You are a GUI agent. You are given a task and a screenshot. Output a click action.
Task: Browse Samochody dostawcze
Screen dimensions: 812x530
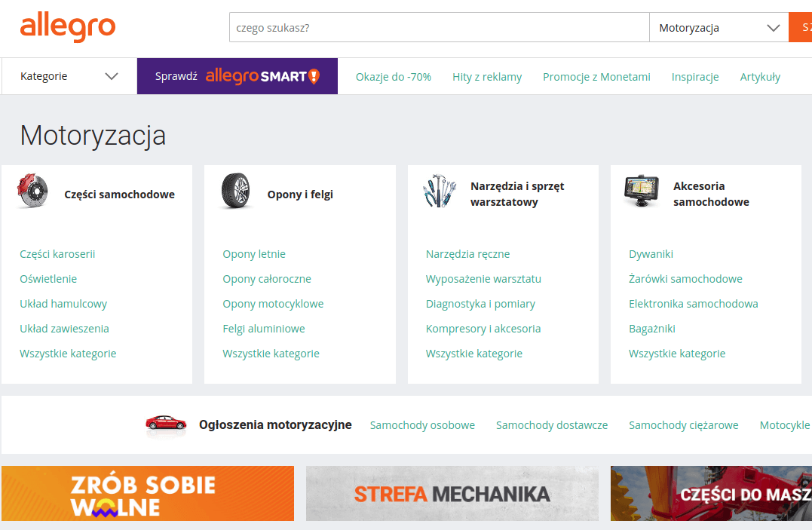coord(552,424)
